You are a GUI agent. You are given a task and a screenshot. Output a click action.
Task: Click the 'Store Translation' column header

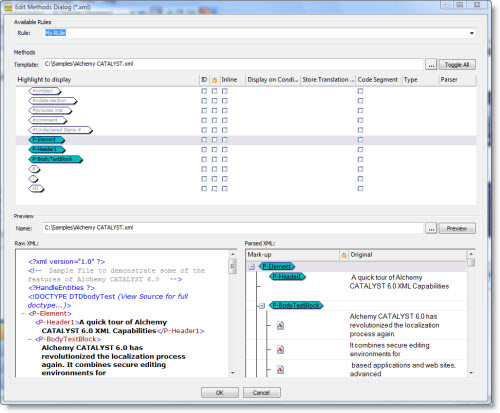[328, 80]
